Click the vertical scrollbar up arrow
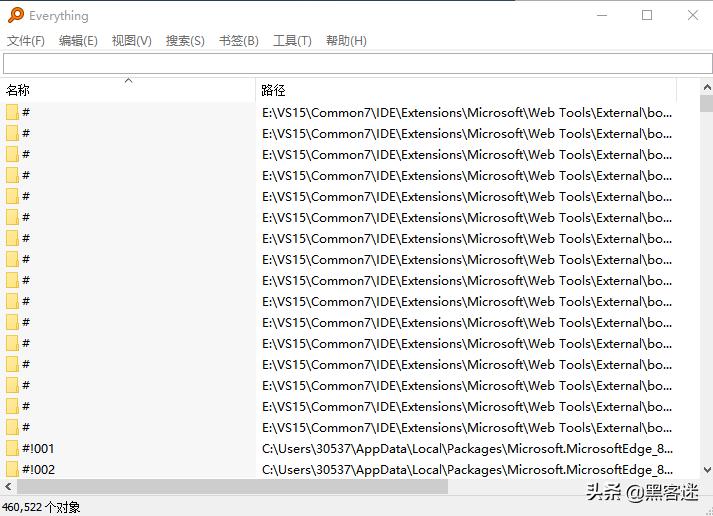713x516 pixels. pos(707,86)
